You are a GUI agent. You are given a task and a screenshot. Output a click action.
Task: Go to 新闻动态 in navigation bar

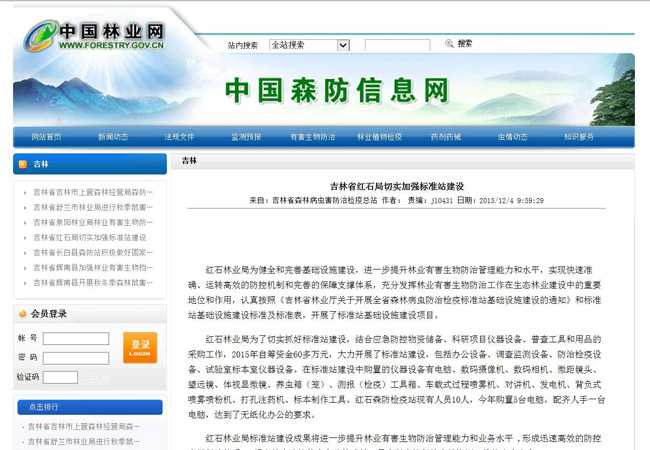112,137
